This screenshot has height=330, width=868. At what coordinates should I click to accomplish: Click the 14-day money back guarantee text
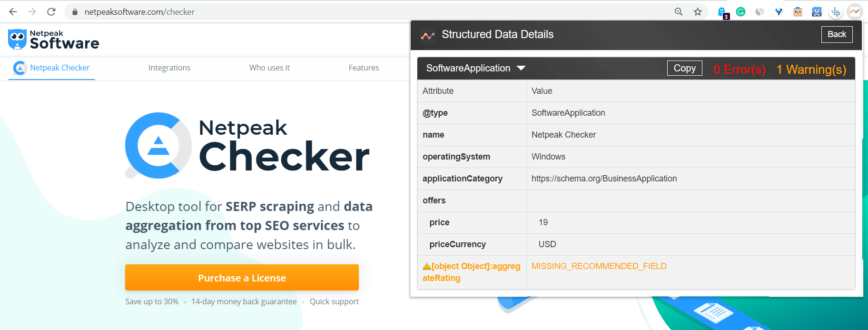point(244,301)
